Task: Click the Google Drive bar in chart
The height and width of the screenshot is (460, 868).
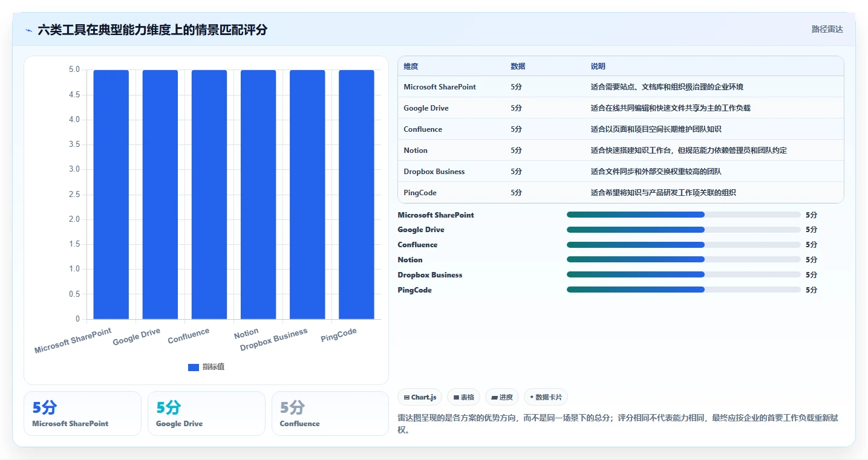Action: tap(160, 195)
